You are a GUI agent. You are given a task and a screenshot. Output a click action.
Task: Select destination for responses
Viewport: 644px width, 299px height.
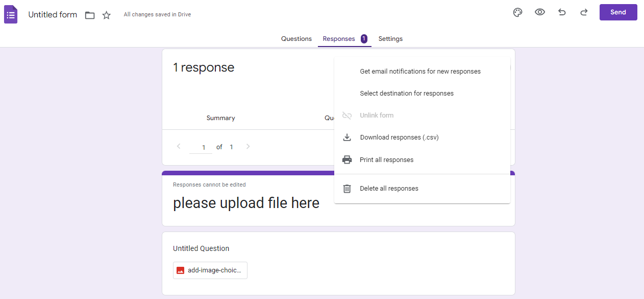pyautogui.click(x=407, y=93)
